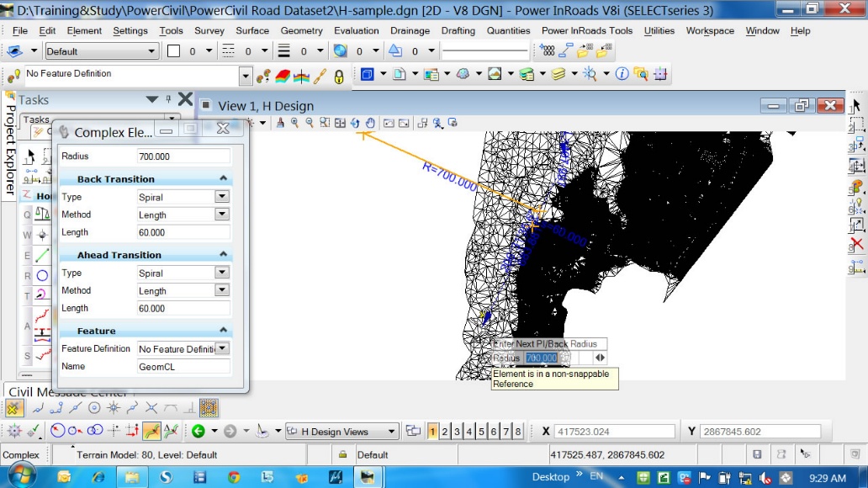Image resolution: width=868 pixels, height=488 pixels.
Task: Open the Geometry menu
Action: pyautogui.click(x=301, y=30)
